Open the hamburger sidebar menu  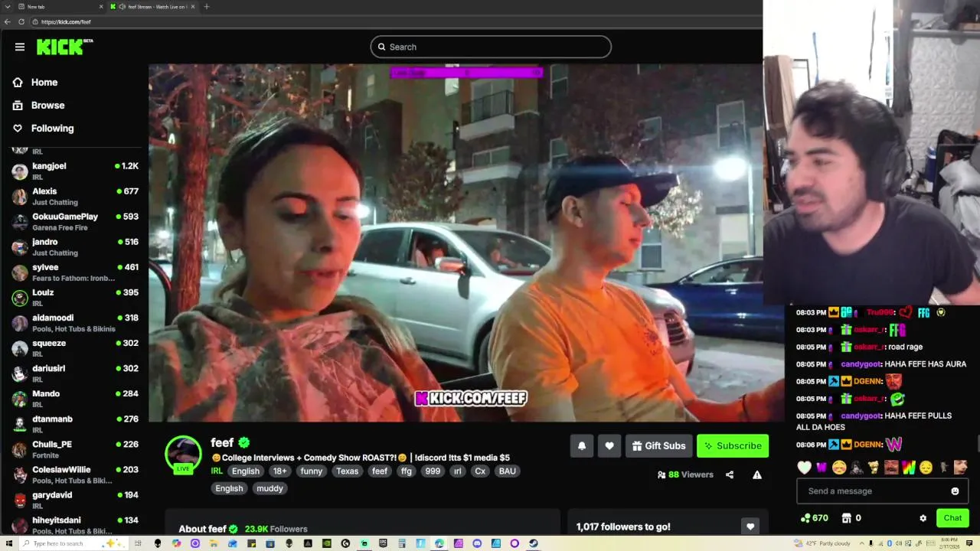20,47
